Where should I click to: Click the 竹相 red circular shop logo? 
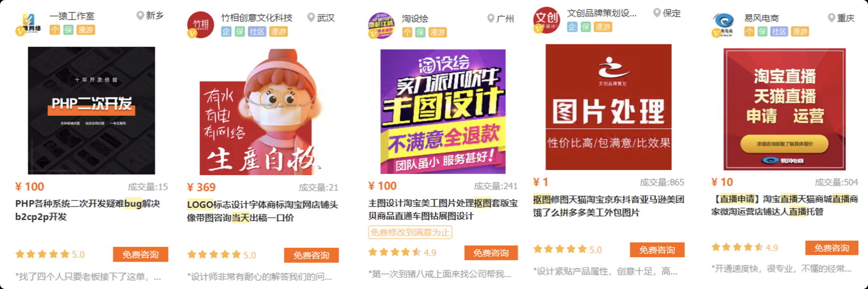(200, 24)
